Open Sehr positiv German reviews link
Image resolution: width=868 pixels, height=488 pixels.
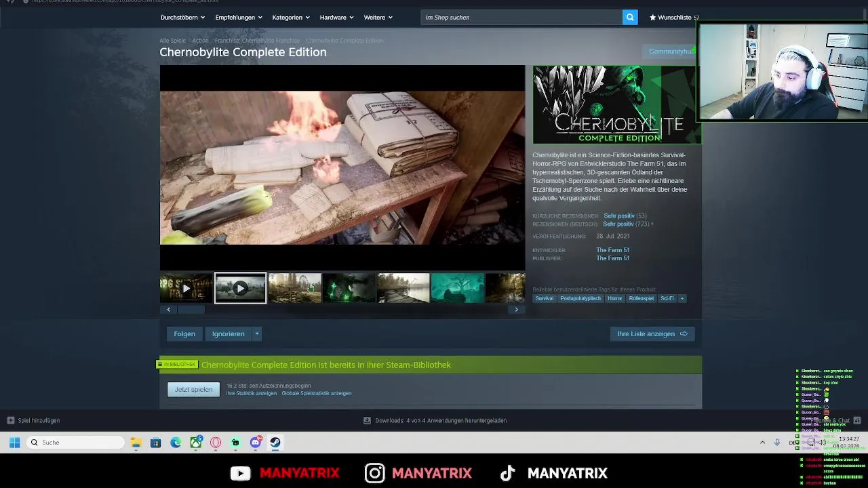pos(618,224)
